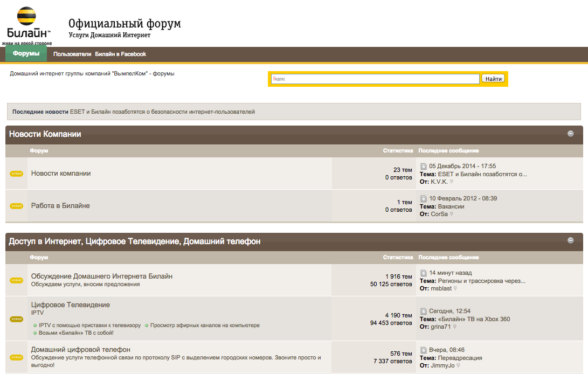
Task: Open the Цифровое Телевидение forum
Action: pos(71,304)
